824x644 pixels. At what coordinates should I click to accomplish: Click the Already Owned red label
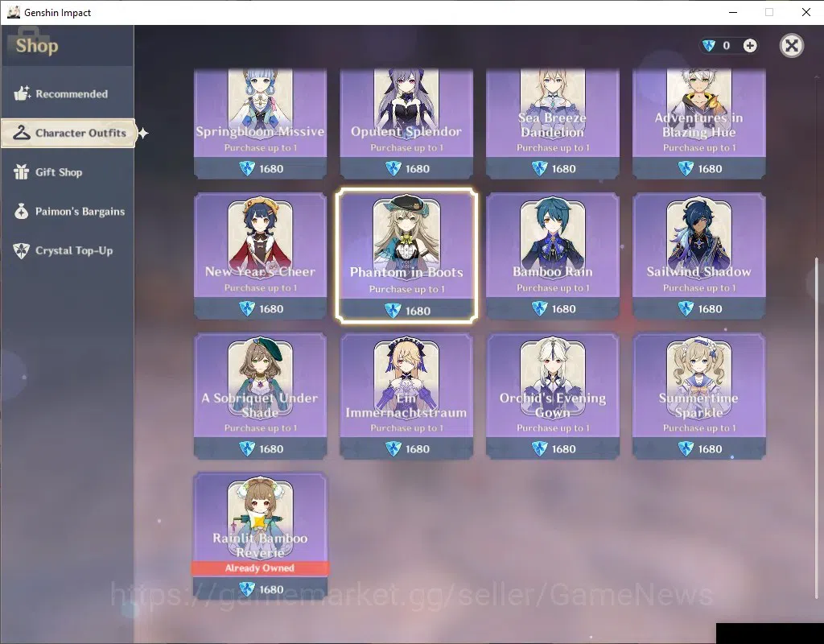260,568
